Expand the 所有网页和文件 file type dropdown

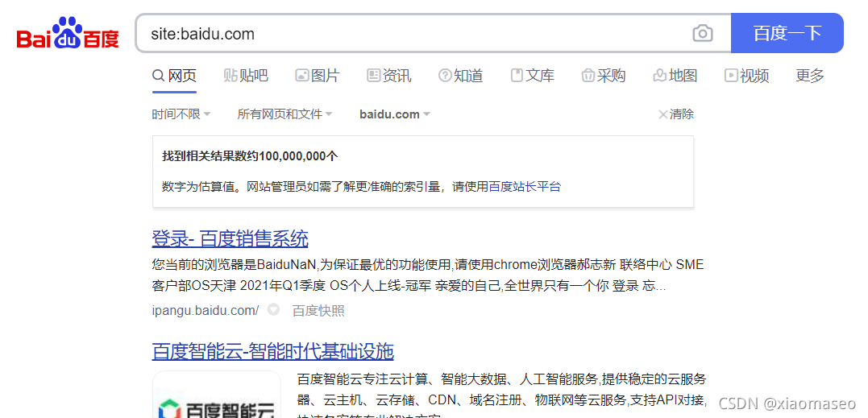(x=284, y=114)
